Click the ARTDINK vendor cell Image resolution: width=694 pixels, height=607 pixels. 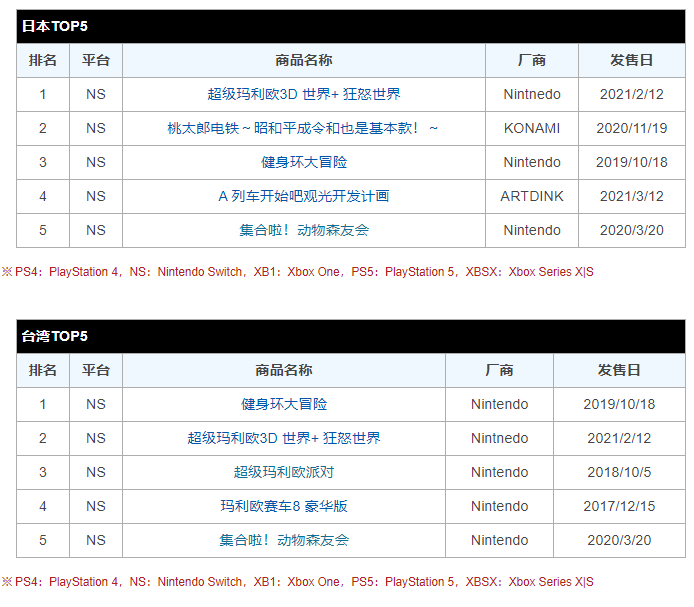(x=532, y=196)
